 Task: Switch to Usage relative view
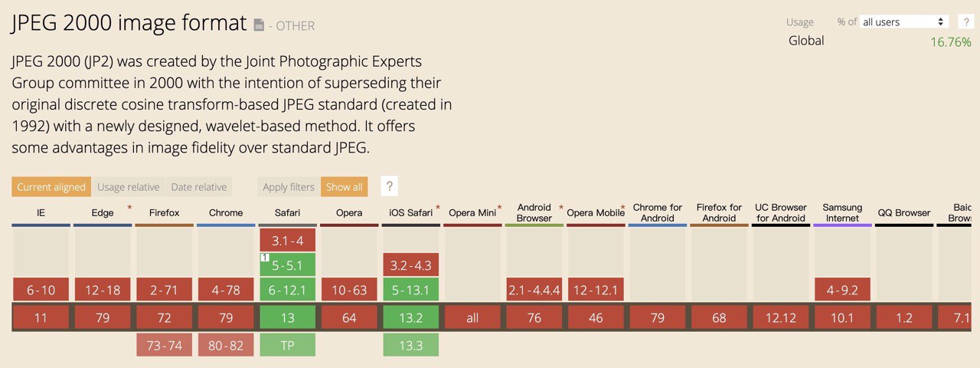click(128, 187)
